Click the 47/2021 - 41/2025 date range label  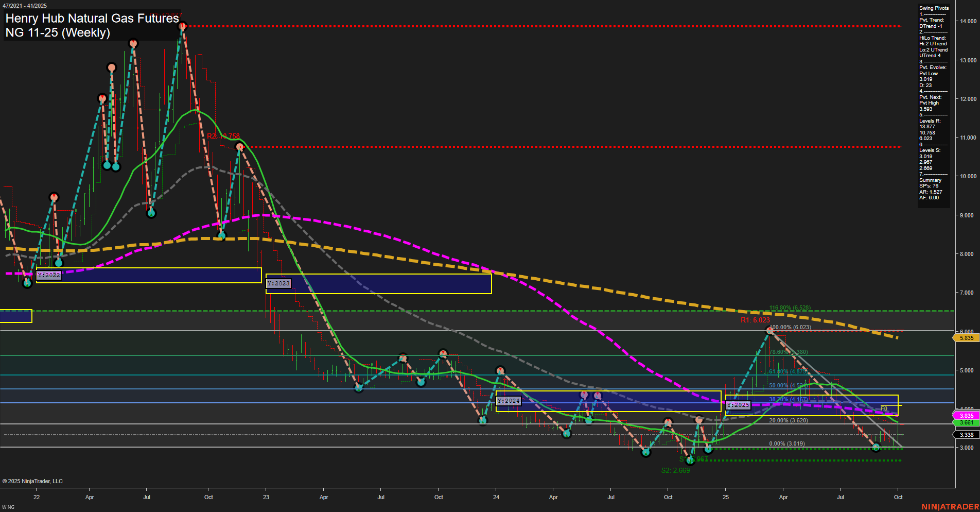click(x=25, y=4)
